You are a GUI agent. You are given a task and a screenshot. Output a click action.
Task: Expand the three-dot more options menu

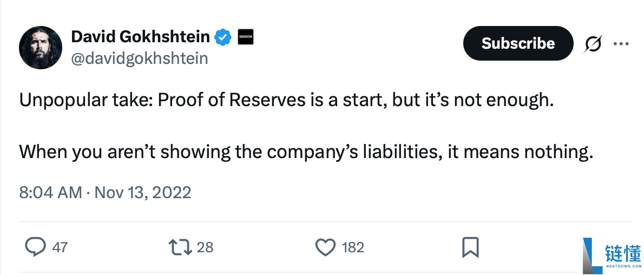click(x=621, y=44)
